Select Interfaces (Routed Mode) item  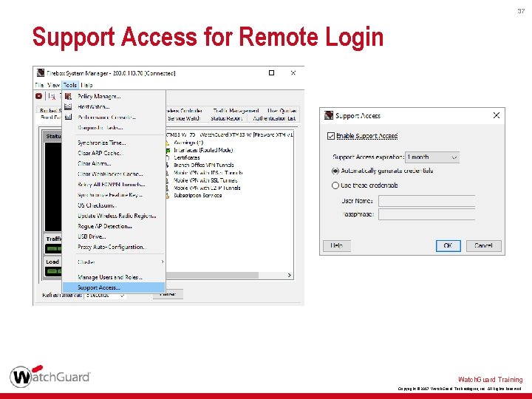pyautogui.click(x=203, y=150)
